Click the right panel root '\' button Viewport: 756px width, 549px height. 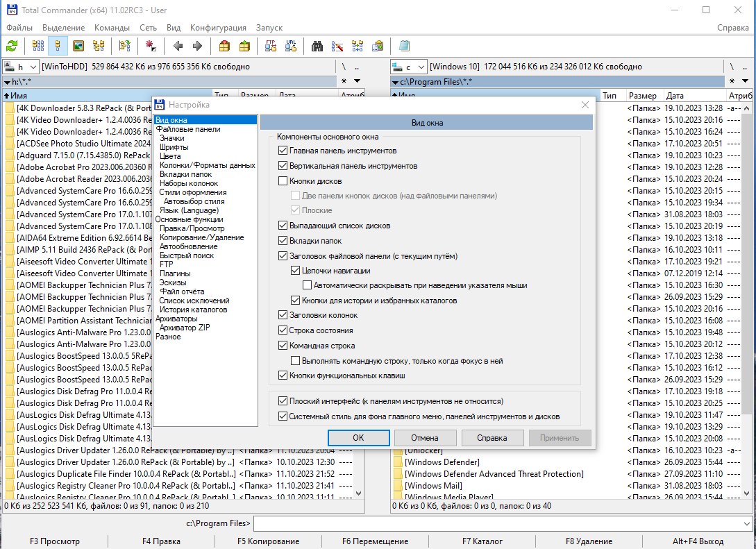[x=732, y=67]
